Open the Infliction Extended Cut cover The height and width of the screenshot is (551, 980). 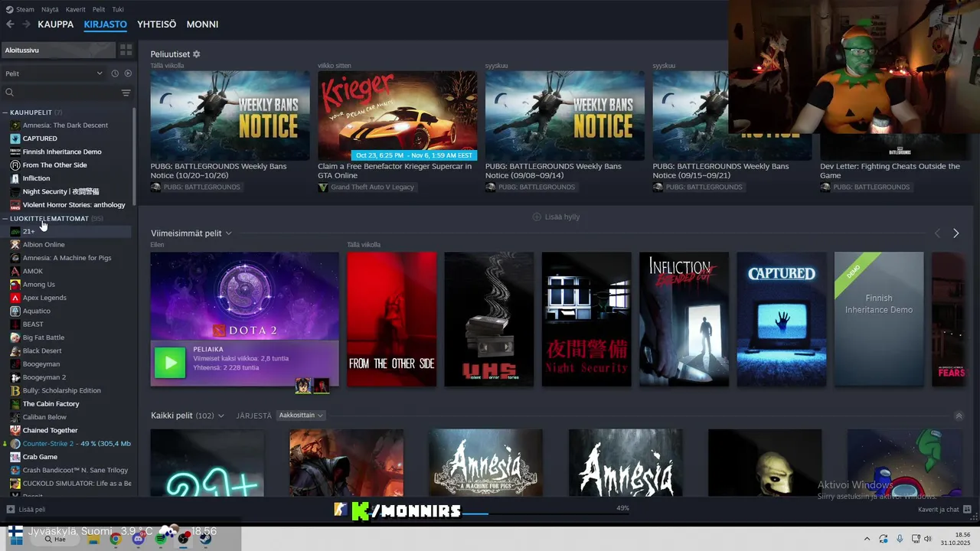684,319
